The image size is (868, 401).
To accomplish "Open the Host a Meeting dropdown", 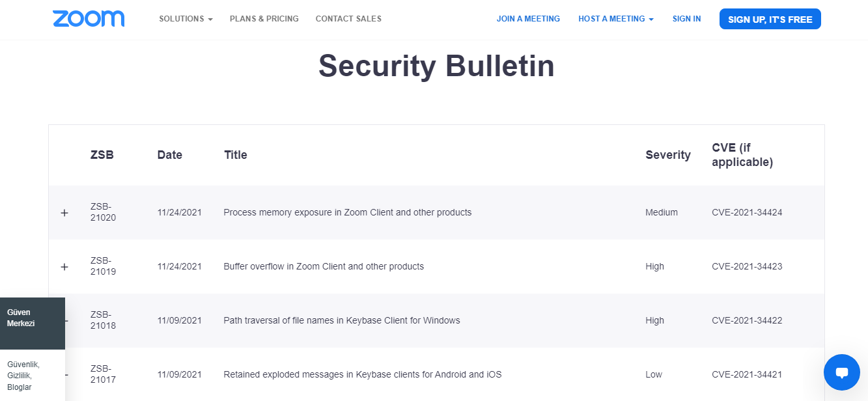I will (616, 19).
